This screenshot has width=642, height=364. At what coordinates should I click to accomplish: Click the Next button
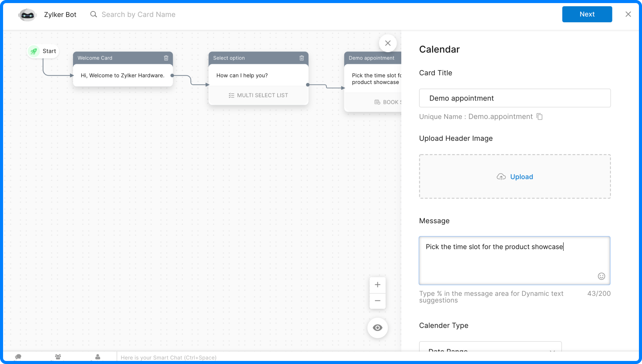pyautogui.click(x=587, y=14)
